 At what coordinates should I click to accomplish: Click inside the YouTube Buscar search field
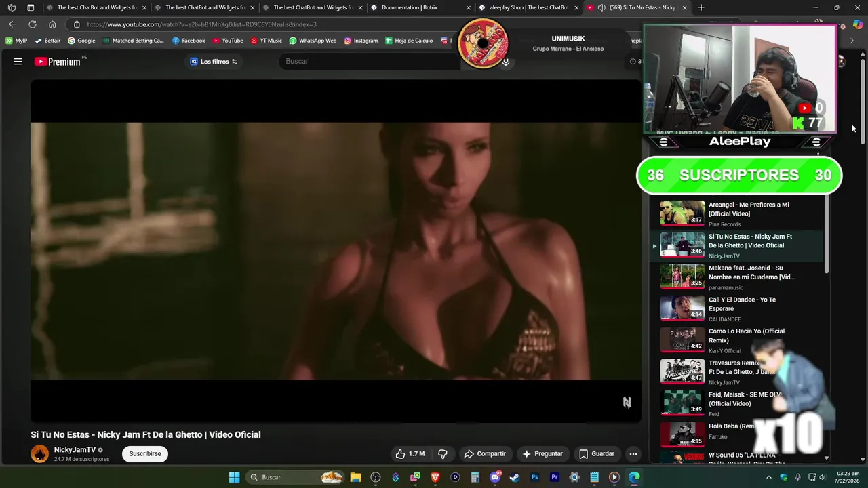coord(370,62)
